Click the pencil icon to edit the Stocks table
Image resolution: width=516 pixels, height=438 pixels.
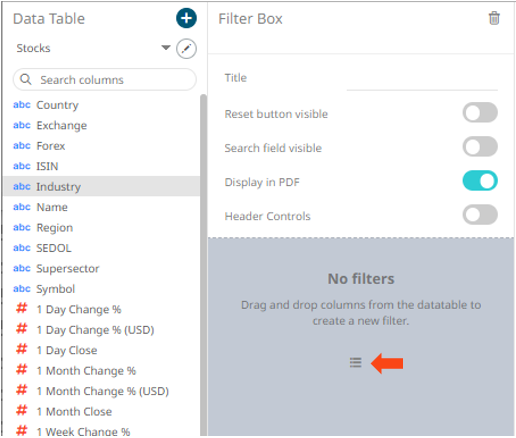pyautogui.click(x=186, y=49)
